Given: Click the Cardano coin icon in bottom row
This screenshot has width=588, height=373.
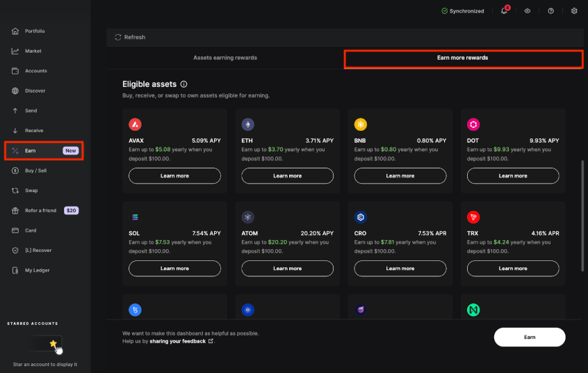Looking at the screenshot, I should tap(248, 310).
